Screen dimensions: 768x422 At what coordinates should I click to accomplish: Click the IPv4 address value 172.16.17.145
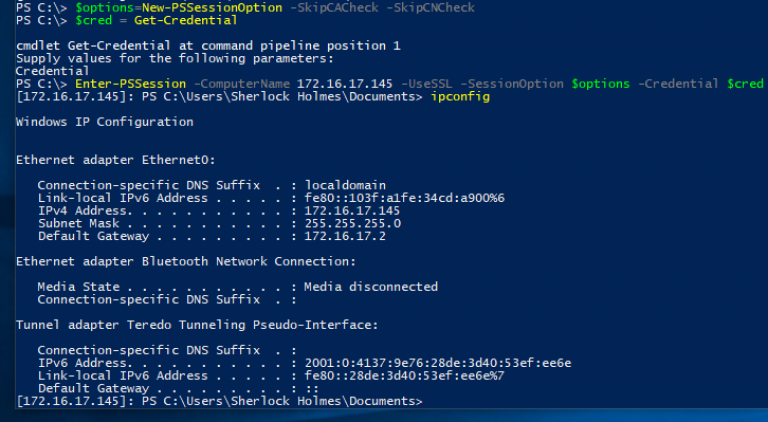[352, 211]
